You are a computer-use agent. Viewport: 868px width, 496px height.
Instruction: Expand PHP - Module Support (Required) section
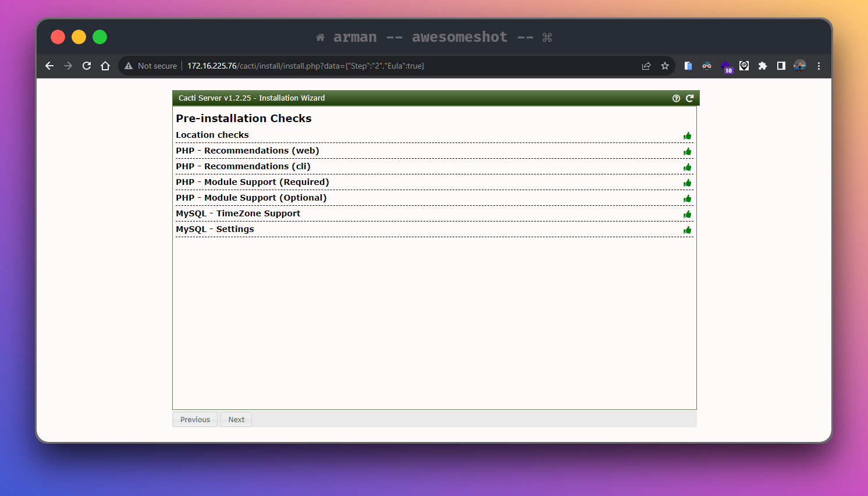252,182
